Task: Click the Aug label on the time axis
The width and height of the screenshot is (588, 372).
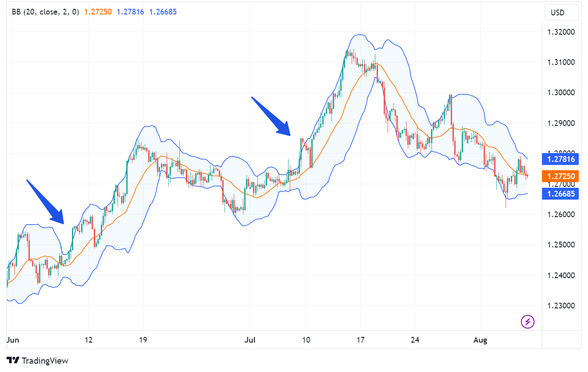Action: click(x=481, y=340)
